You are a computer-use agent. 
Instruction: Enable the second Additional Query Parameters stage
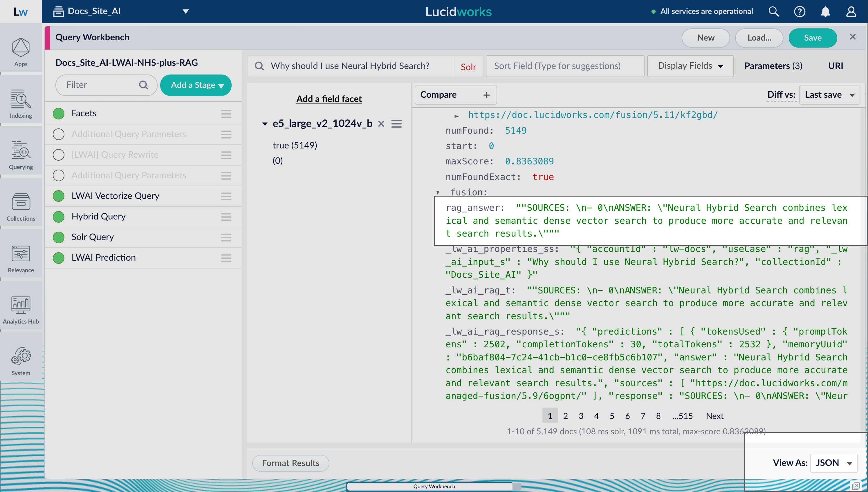coord(59,175)
